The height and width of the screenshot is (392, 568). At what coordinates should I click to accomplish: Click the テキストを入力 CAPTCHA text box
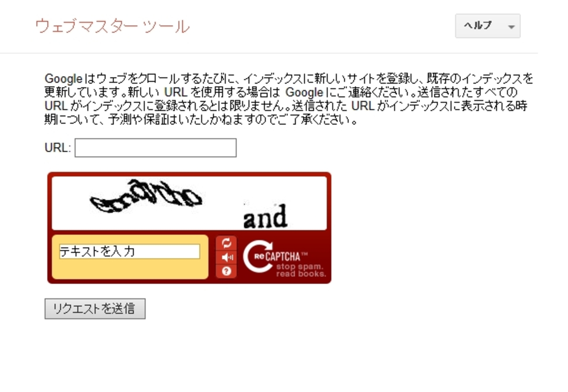coord(129,251)
